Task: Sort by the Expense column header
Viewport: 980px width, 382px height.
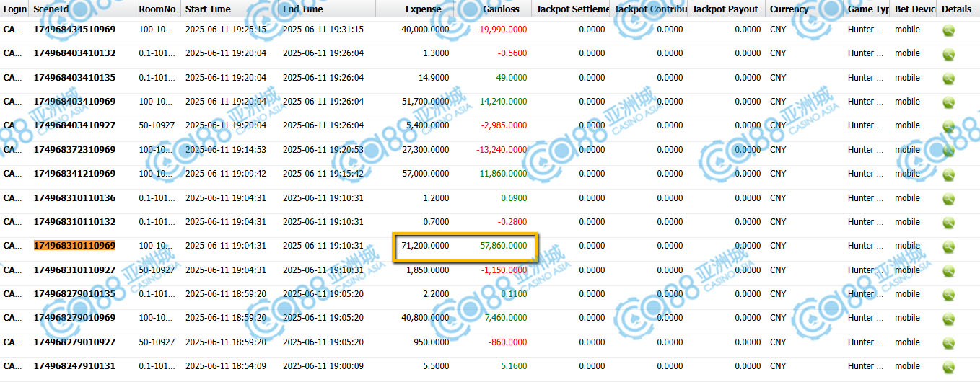Action: pyautogui.click(x=423, y=9)
